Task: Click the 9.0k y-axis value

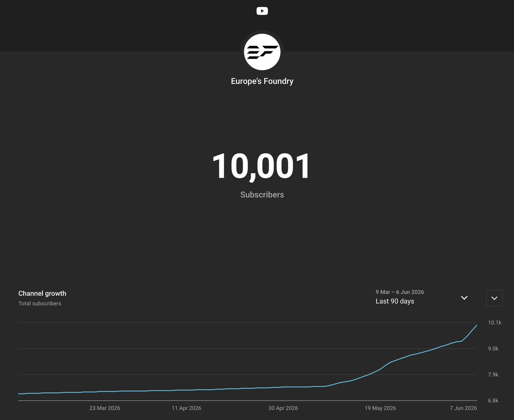Action: (493, 349)
